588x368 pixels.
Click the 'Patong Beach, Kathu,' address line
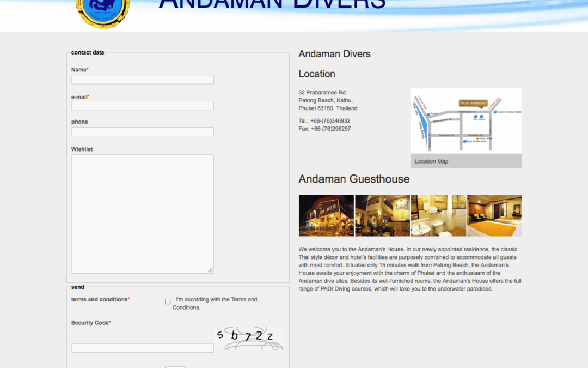[x=326, y=100]
